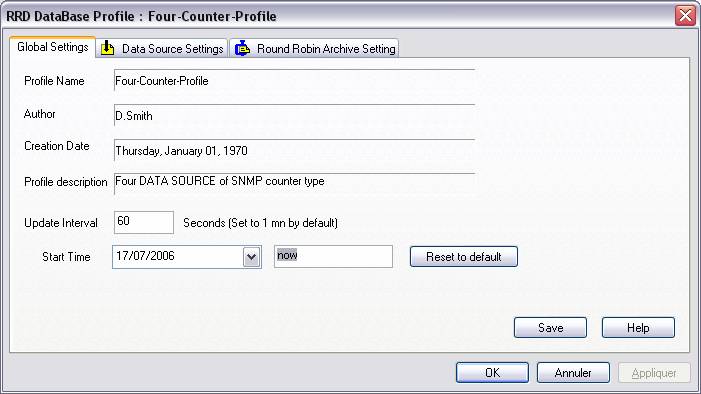The height and width of the screenshot is (394, 701).
Task: Click the Update Interval box showing 60
Action: (144, 222)
